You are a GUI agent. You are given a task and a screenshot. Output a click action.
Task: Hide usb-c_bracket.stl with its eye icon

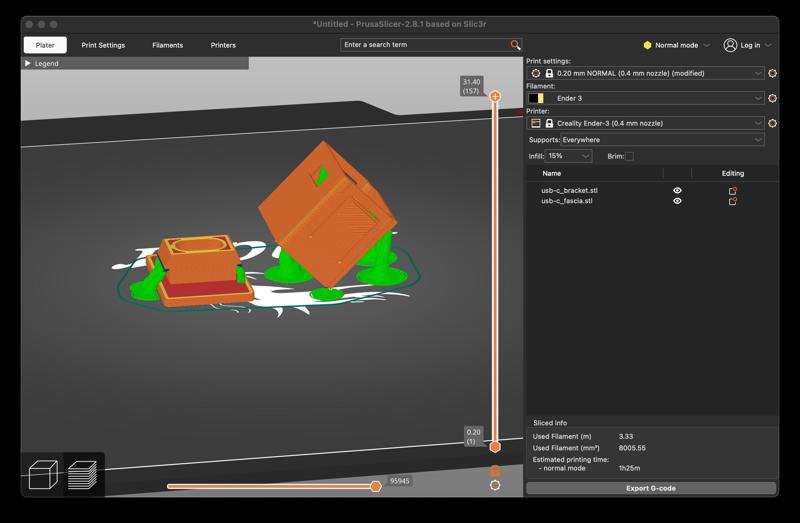coord(677,190)
